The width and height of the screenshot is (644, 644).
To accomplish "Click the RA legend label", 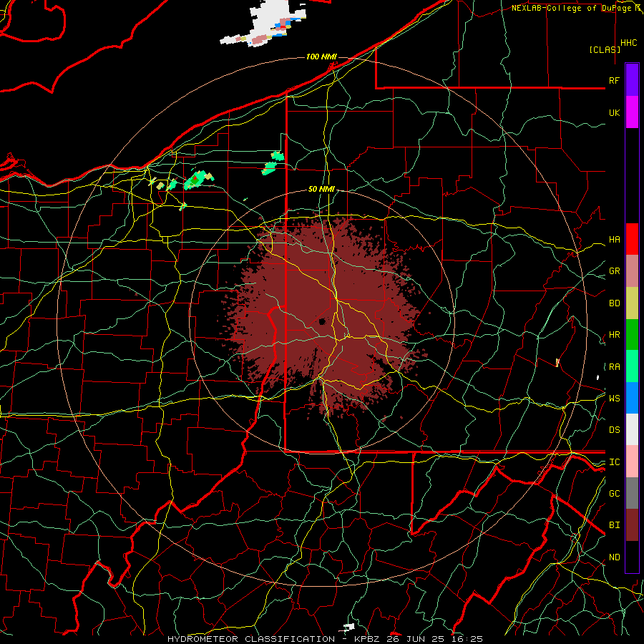I will [x=614, y=367].
